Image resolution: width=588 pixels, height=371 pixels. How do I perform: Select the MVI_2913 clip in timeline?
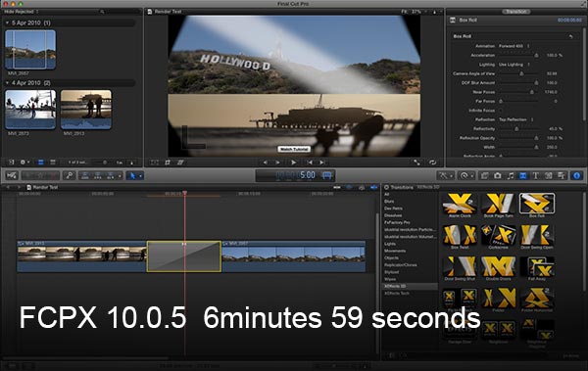pyautogui.click(x=81, y=256)
